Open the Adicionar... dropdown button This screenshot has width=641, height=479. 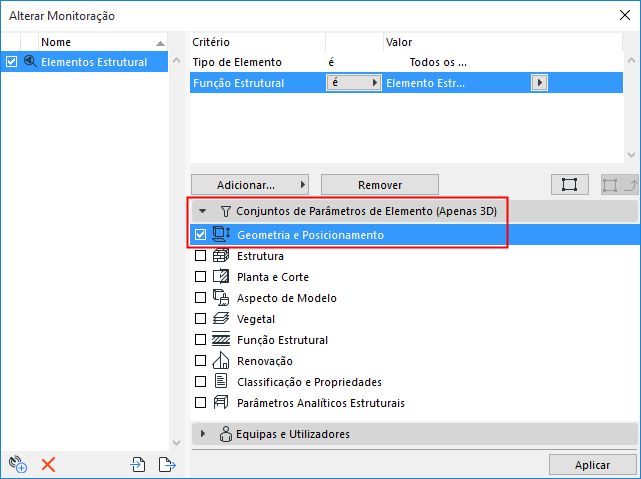coord(249,185)
